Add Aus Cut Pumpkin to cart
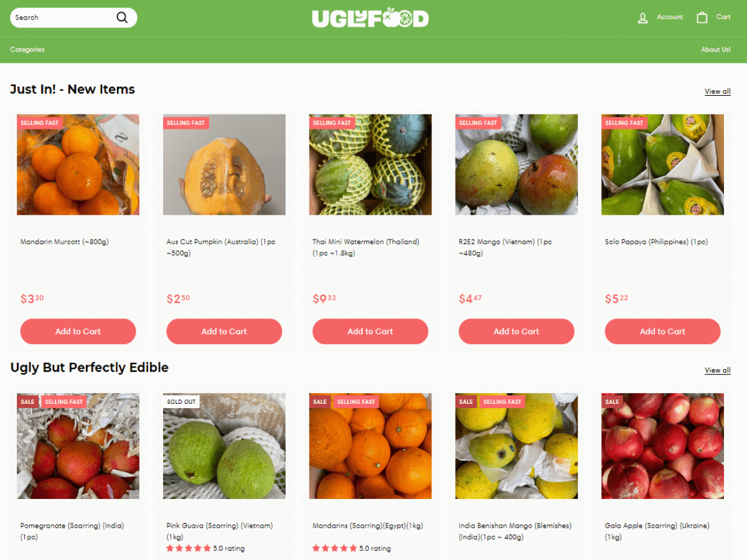Screen dimensions: 747x560 pos(224,332)
